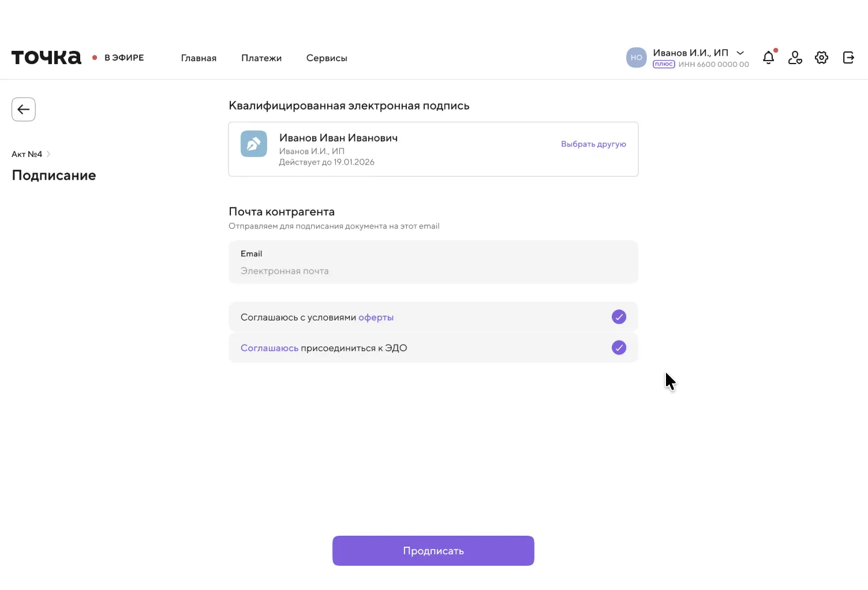The height and width of the screenshot is (590, 868).
Task: Go back with the arrow button
Action: tap(23, 109)
